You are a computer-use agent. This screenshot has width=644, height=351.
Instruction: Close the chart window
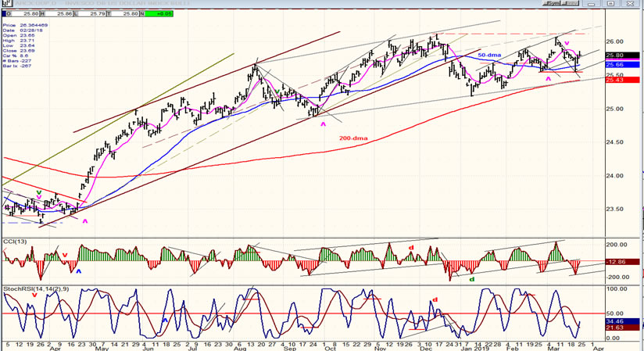click(631, 3)
